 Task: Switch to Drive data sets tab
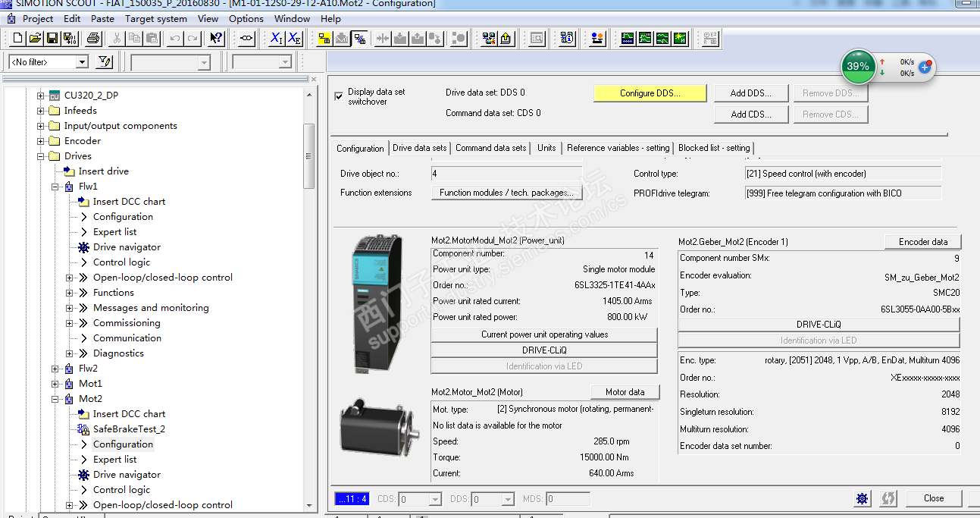pos(419,148)
